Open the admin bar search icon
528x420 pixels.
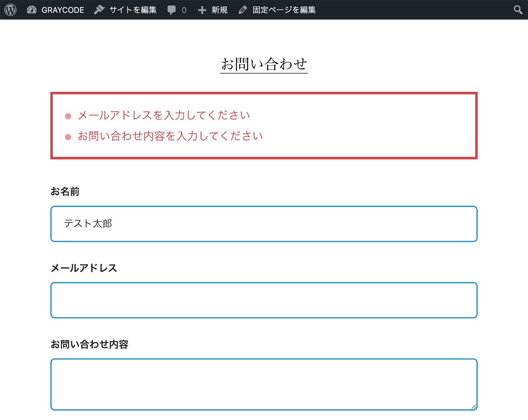click(x=518, y=10)
